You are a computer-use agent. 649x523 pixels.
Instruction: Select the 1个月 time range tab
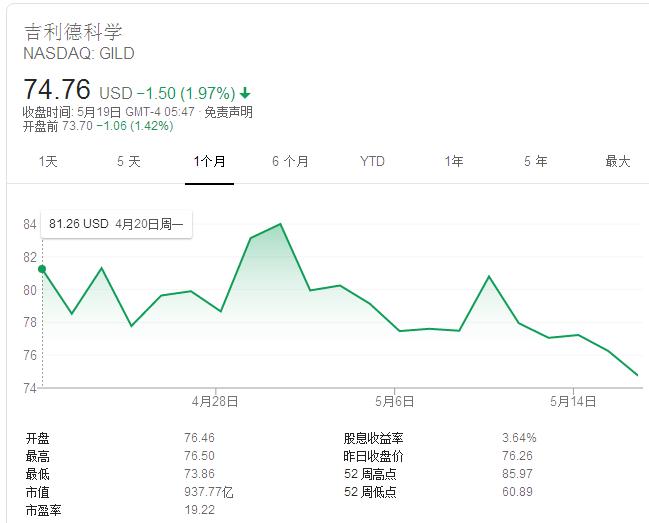tap(209, 161)
